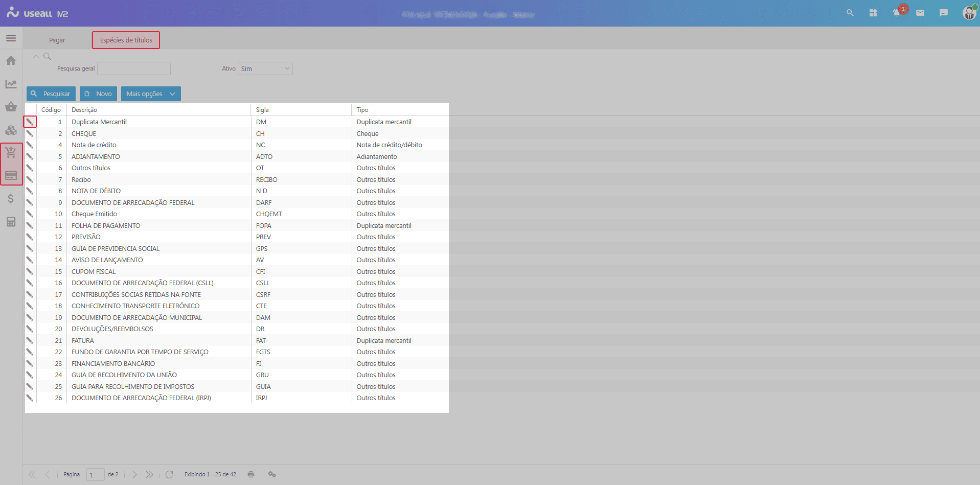This screenshot has height=485, width=980.
Task: Go to the next page arrow
Action: (x=134, y=474)
